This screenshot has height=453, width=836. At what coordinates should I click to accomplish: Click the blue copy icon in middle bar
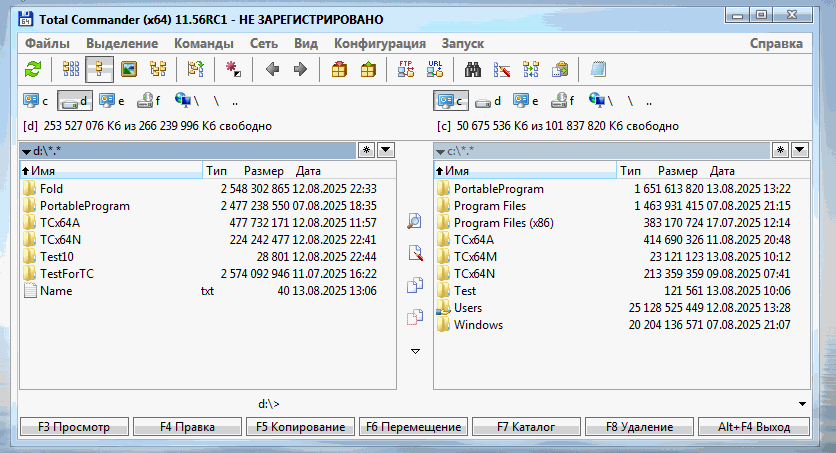coord(415,285)
